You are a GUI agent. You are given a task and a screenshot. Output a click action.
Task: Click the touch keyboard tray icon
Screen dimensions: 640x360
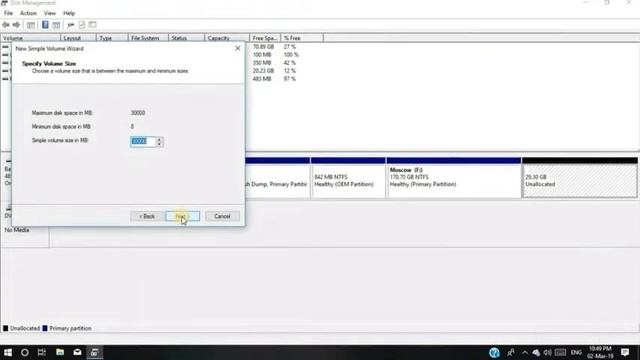[560, 352]
